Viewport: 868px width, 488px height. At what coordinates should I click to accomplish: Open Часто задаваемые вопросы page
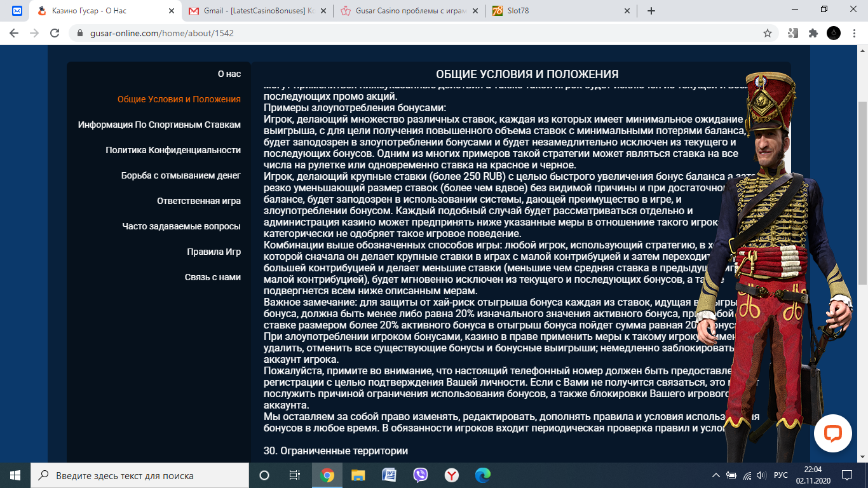182,226
